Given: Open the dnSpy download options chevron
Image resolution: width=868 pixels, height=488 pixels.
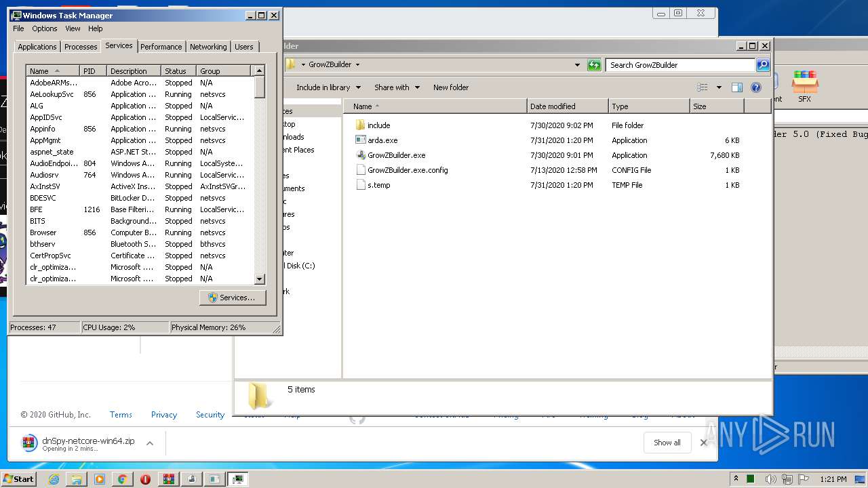Looking at the screenshot, I should tap(150, 443).
